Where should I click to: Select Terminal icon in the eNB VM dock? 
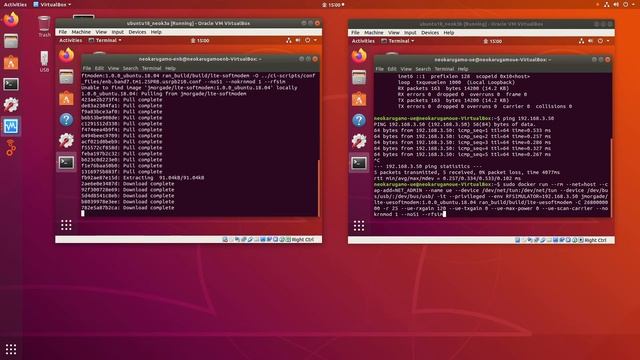coord(66,162)
